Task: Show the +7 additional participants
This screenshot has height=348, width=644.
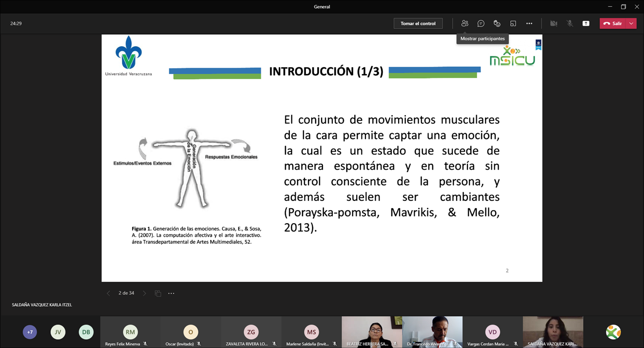Action: coord(30,332)
